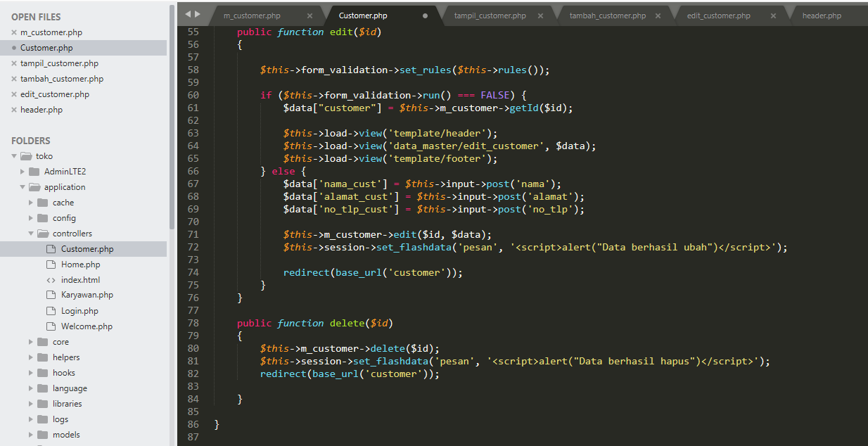868x446 pixels.
Task: Open Home.php in controllers folder
Action: click(81, 265)
